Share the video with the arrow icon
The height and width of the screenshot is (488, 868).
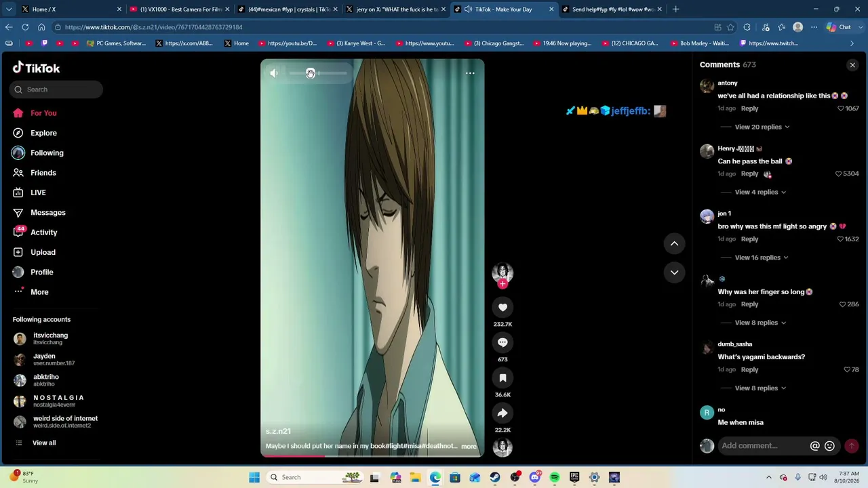502,413
